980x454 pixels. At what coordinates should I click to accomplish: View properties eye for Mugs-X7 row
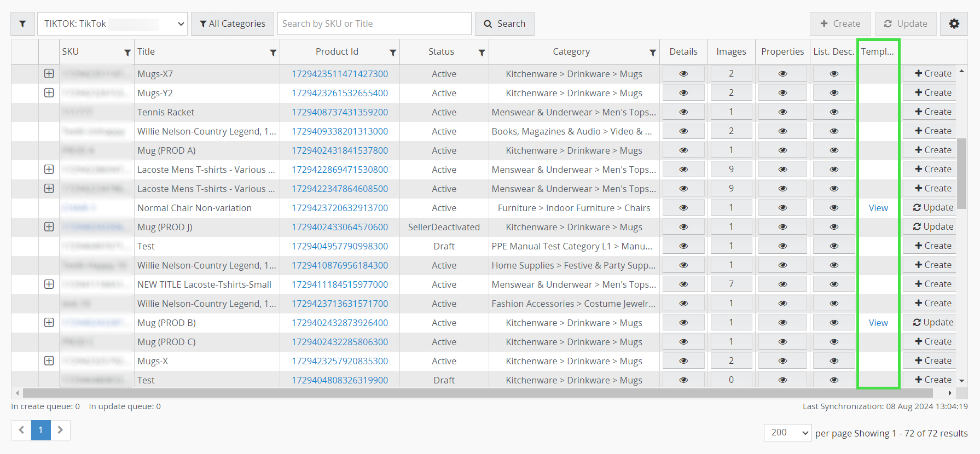[782, 74]
